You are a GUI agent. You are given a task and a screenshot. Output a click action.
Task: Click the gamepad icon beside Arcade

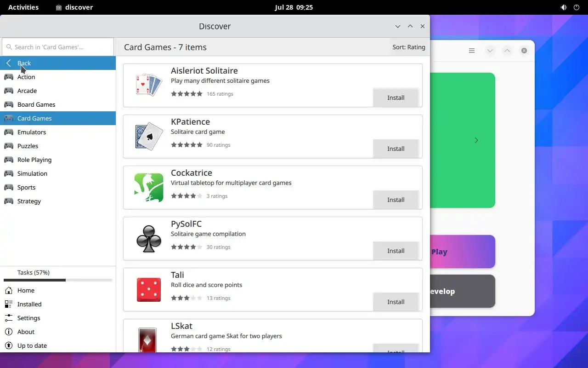(9, 91)
